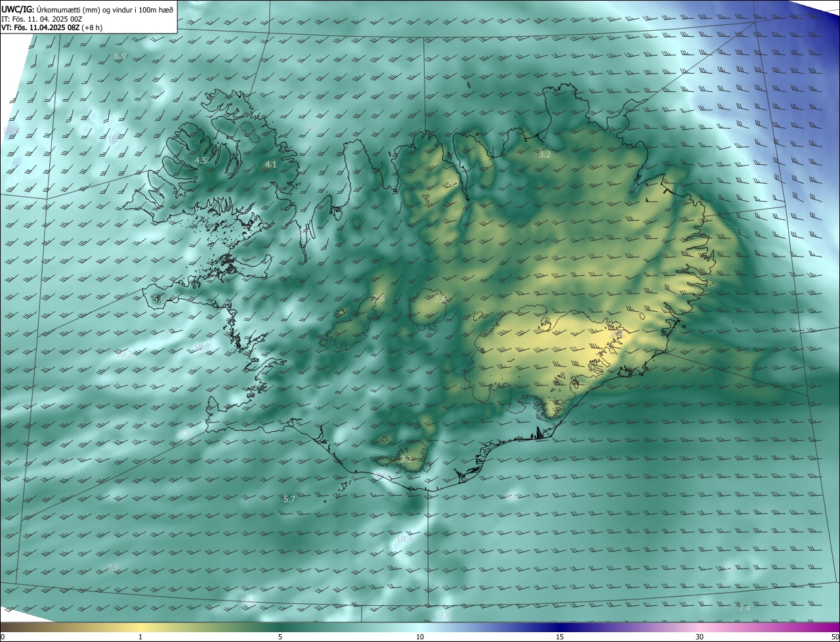Click the '5.7' value south of the coast
The image size is (840, 642).
(x=289, y=499)
